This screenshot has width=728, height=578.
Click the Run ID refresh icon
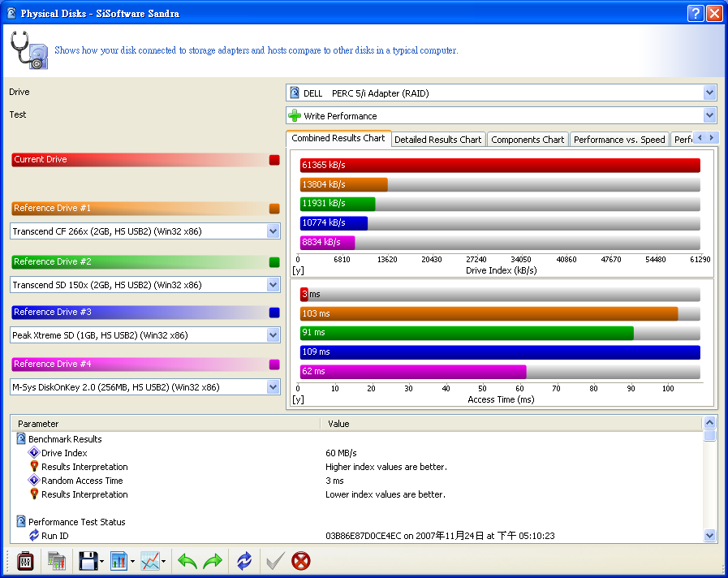(34, 535)
